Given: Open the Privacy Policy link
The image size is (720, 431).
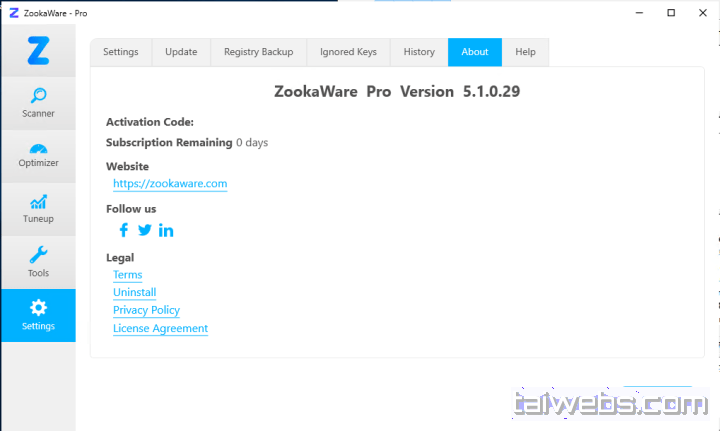Looking at the screenshot, I should 146,310.
